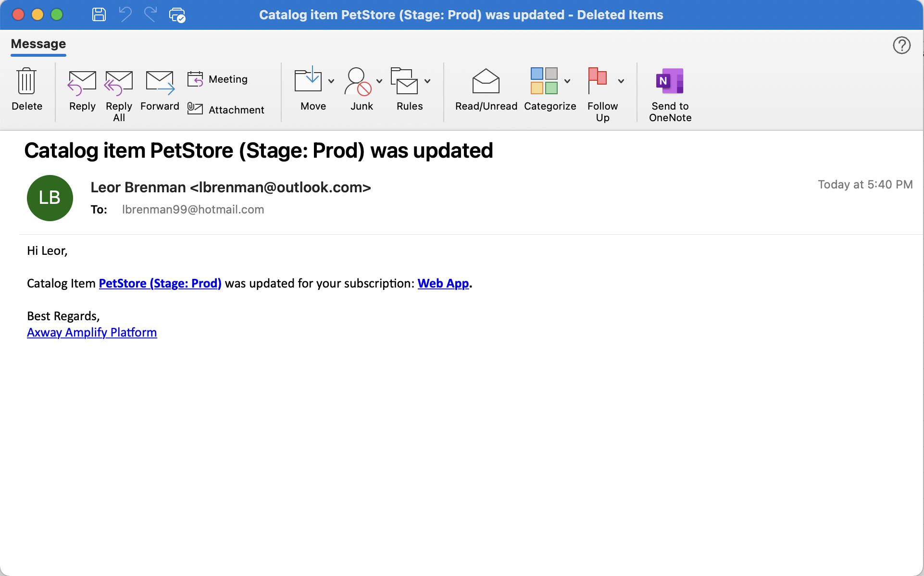This screenshot has width=924, height=576.
Task: Expand the Move dropdown arrow
Action: [331, 81]
